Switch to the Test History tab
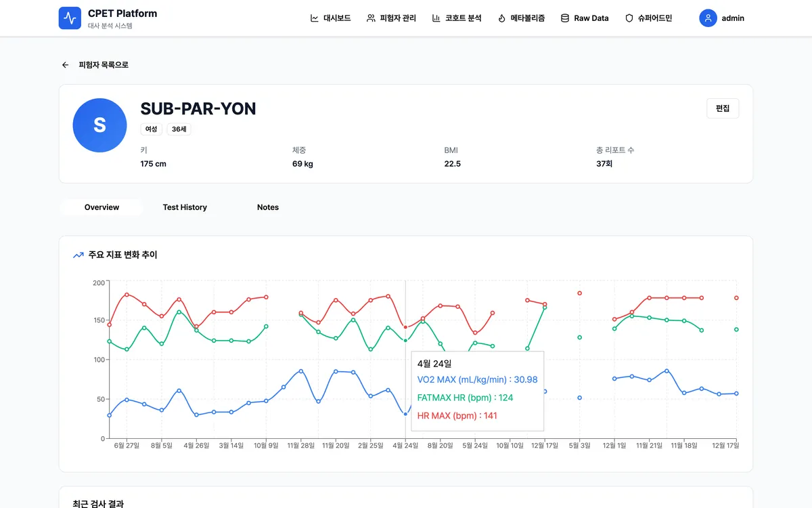Screen dimensions: 812x508 (185, 207)
